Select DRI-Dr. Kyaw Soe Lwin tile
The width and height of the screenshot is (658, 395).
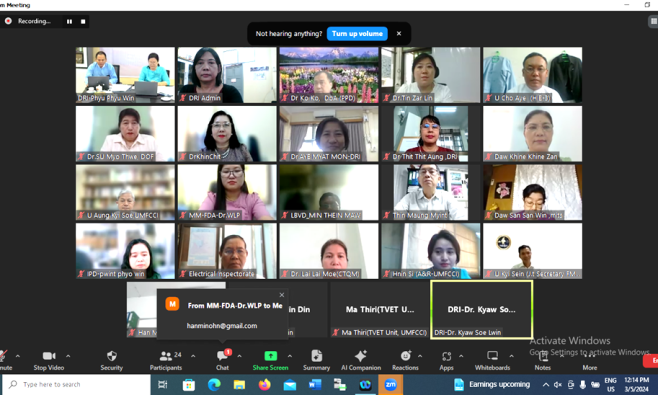pyautogui.click(x=482, y=309)
